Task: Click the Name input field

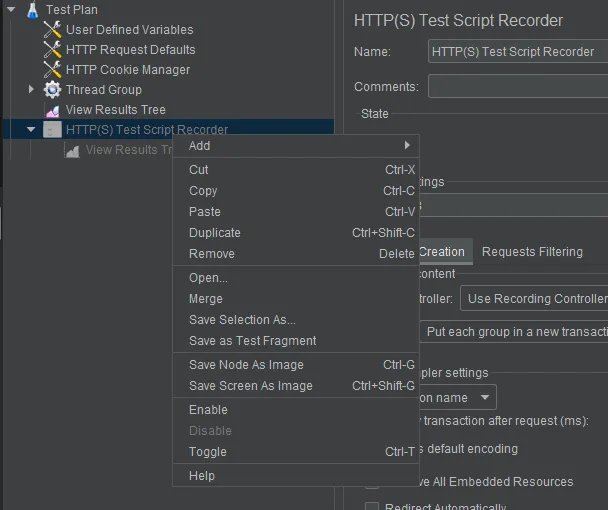Action: tap(518, 51)
